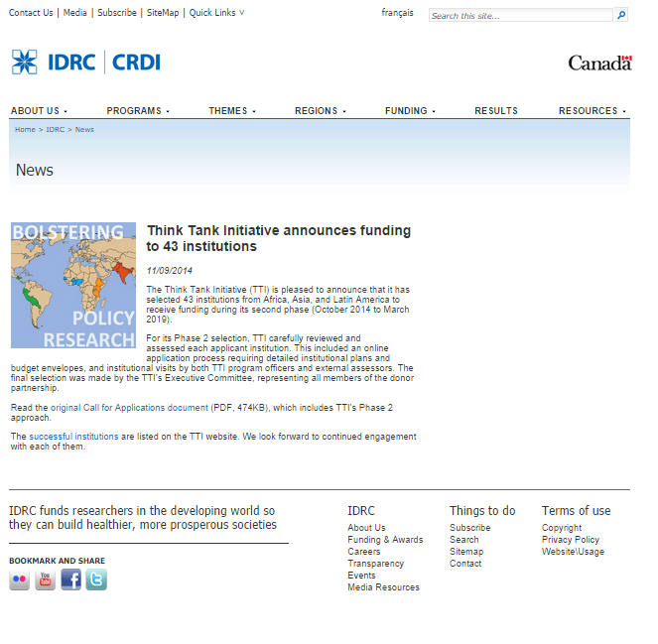Open the successful institutions link
The image size is (658, 644).
pos(73,437)
